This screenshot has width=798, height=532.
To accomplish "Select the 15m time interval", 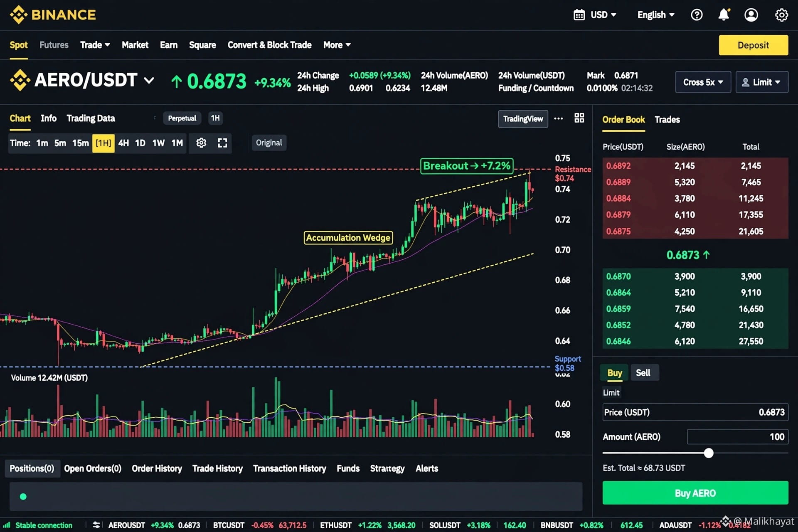I will click(x=80, y=143).
